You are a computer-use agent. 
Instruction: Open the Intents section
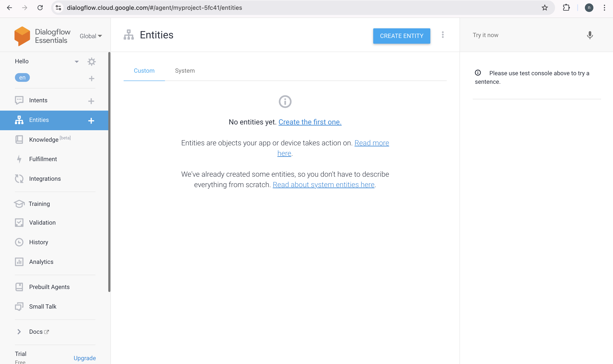click(38, 100)
